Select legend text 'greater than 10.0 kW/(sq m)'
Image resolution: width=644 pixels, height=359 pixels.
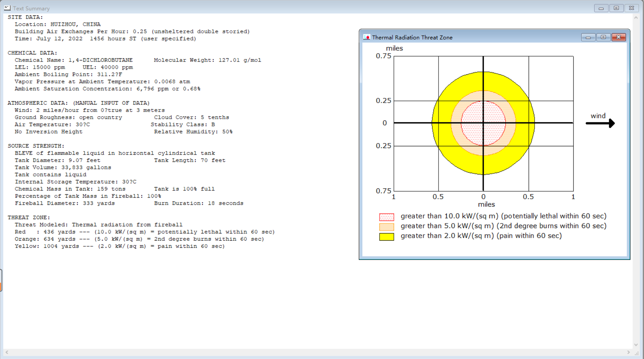click(450, 216)
